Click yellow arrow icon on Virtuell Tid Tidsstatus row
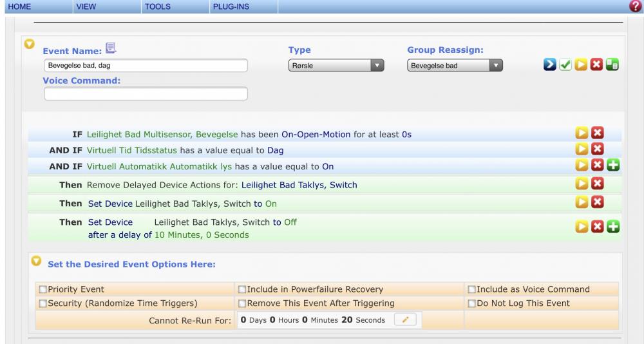 click(x=582, y=149)
